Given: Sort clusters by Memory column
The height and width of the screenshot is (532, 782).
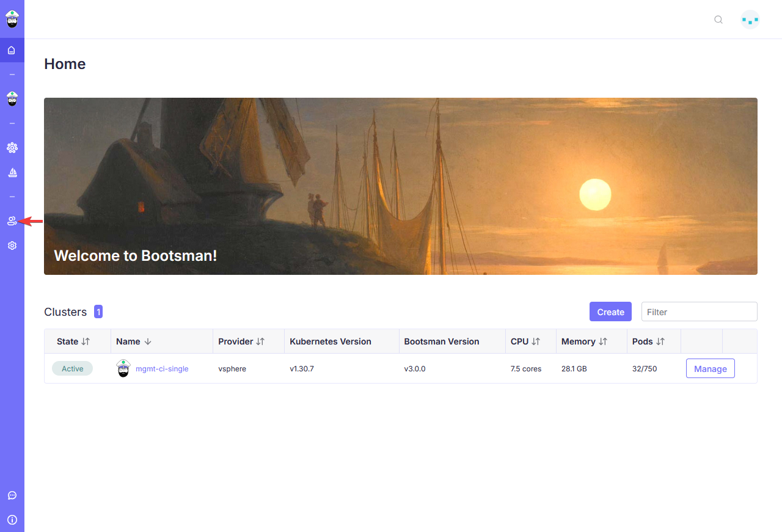Looking at the screenshot, I should (603, 341).
